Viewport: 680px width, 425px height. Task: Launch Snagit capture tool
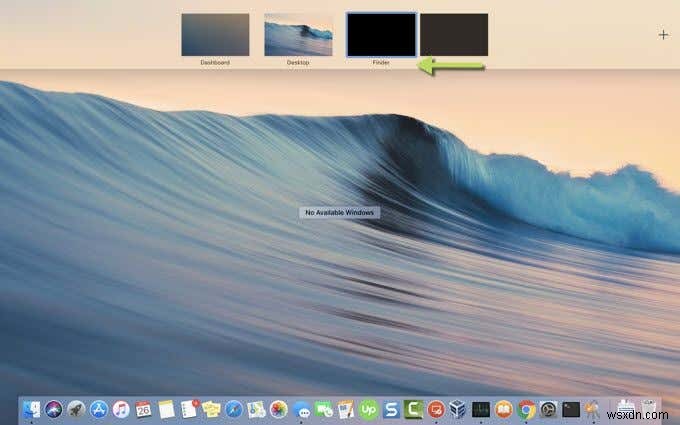coord(391,409)
